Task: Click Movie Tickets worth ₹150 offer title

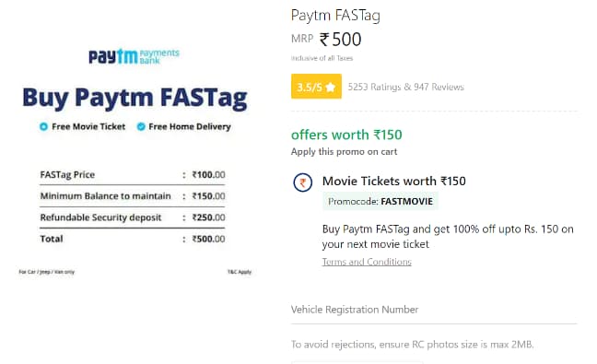Action: (x=394, y=181)
